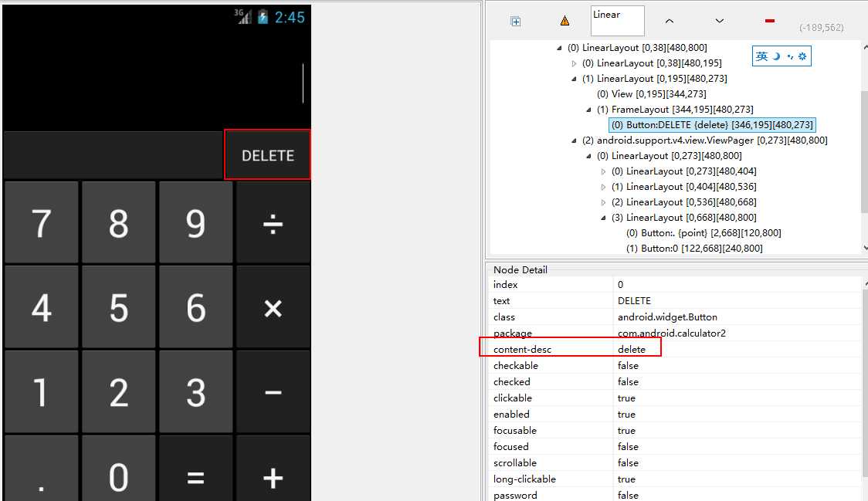This screenshot has width=868, height=501.
Task: Jump to next search result with down arrow
Action: click(x=719, y=21)
